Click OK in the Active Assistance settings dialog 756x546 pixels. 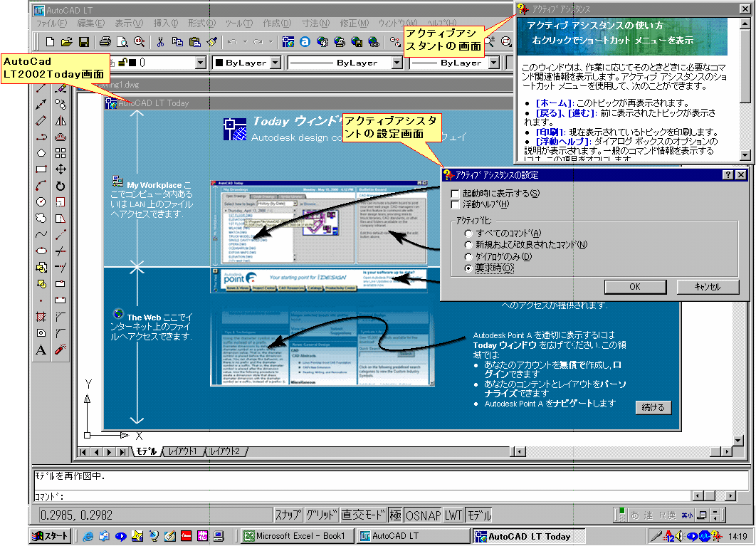[x=635, y=287]
